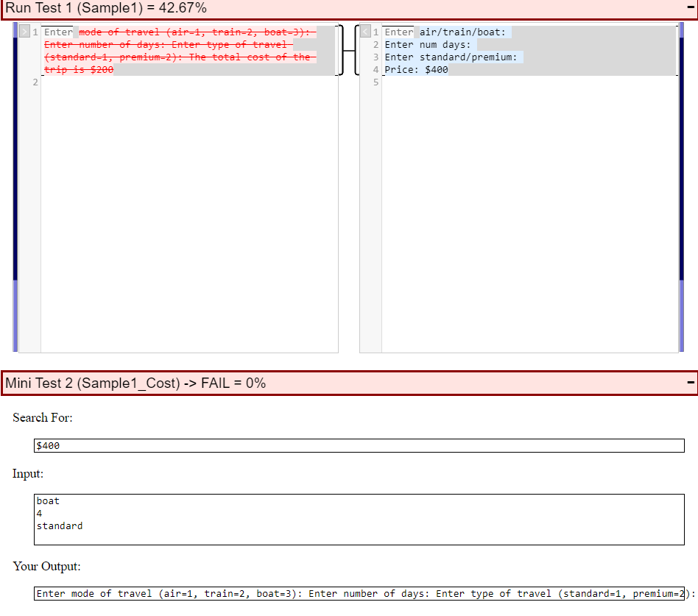This screenshot has height=616, width=698.
Task: Select line number 1 in left diff pane
Action: tap(35, 32)
